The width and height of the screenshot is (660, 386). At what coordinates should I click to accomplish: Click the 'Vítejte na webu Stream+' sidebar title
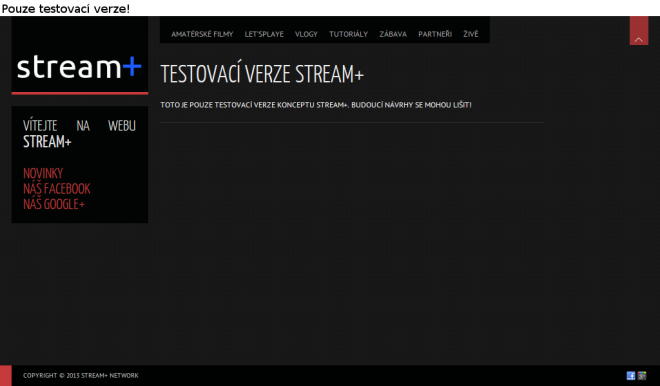coord(80,133)
